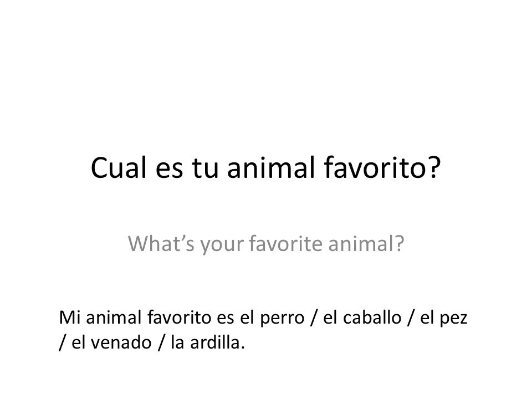Select the word 'favorito?' in the title

coord(382,167)
